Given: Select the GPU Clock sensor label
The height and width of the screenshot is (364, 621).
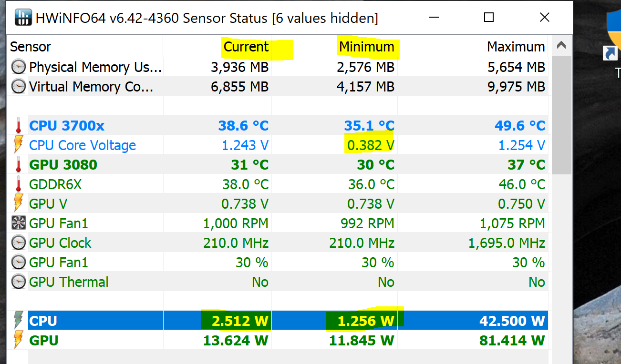Looking at the screenshot, I should point(60,243).
